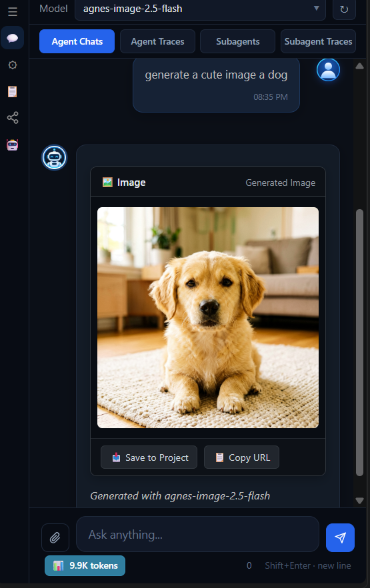
Task: Click the 'Model' label text
Action: [53, 9]
